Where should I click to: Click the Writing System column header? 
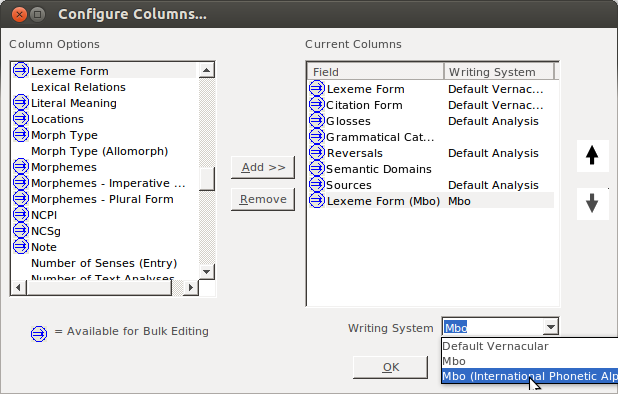pyautogui.click(x=499, y=72)
